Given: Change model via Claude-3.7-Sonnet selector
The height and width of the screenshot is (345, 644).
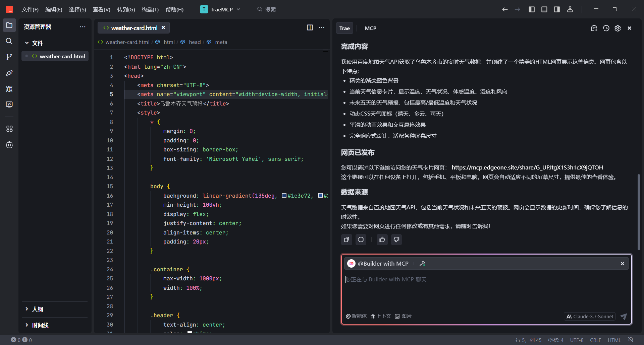Looking at the screenshot, I should pos(590,317).
